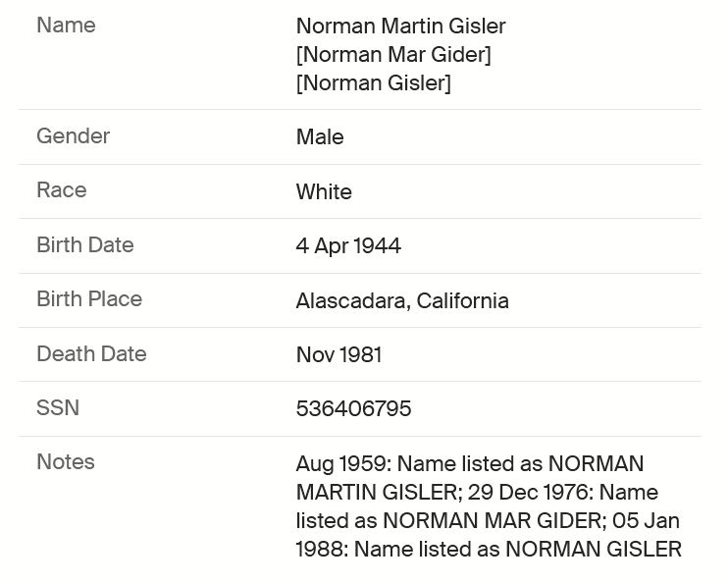
Task: Click the Name field label
Action: [x=66, y=26]
